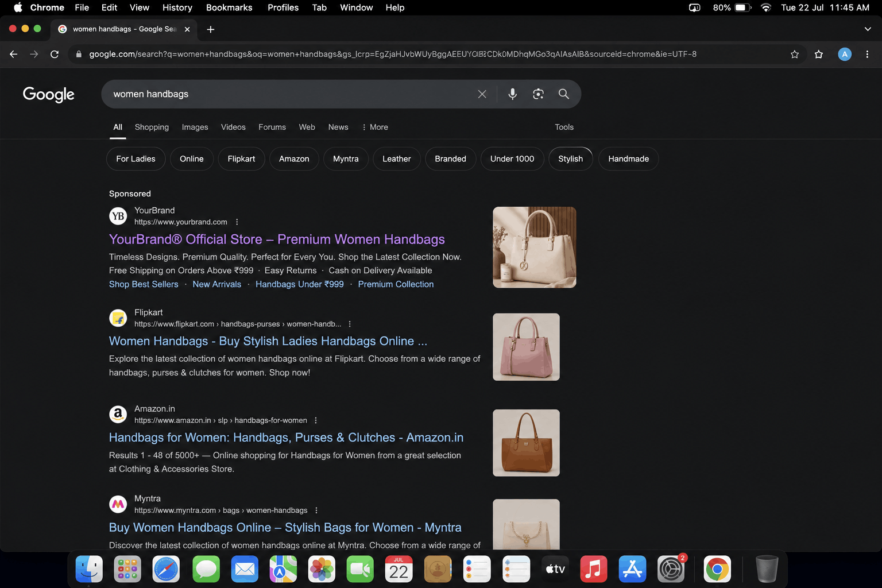The image size is (882, 588).
Task: Go back using the browser back arrow
Action: click(14, 54)
